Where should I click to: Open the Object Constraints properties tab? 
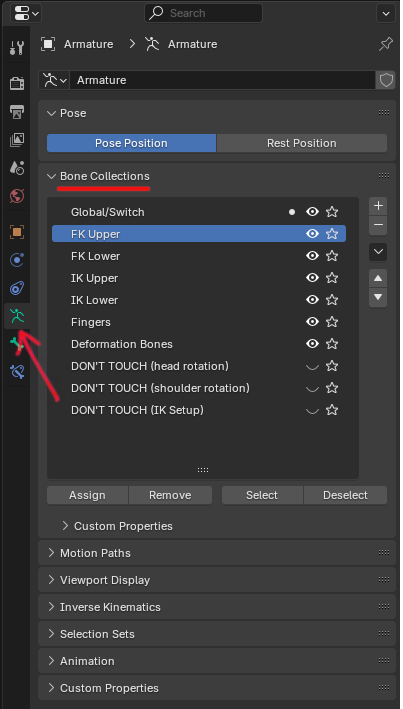17,288
